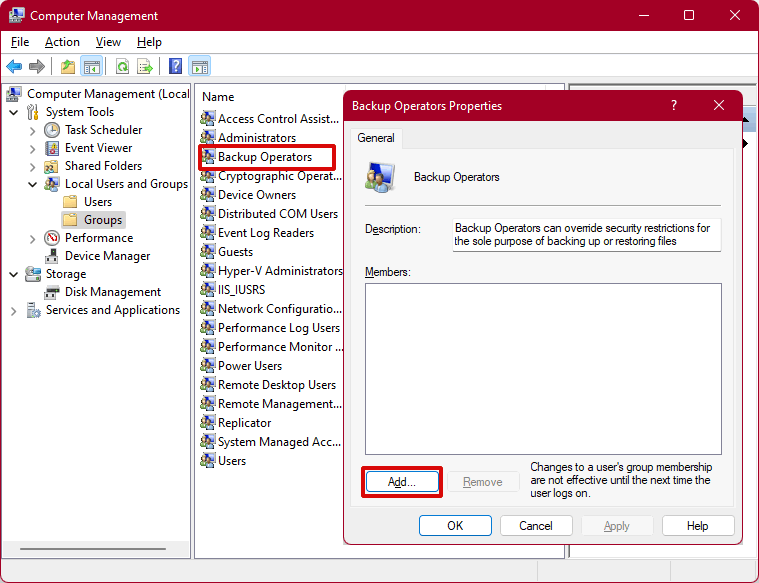Click the Storage icon in tree
Screen dimensions: 759x583
(33, 274)
